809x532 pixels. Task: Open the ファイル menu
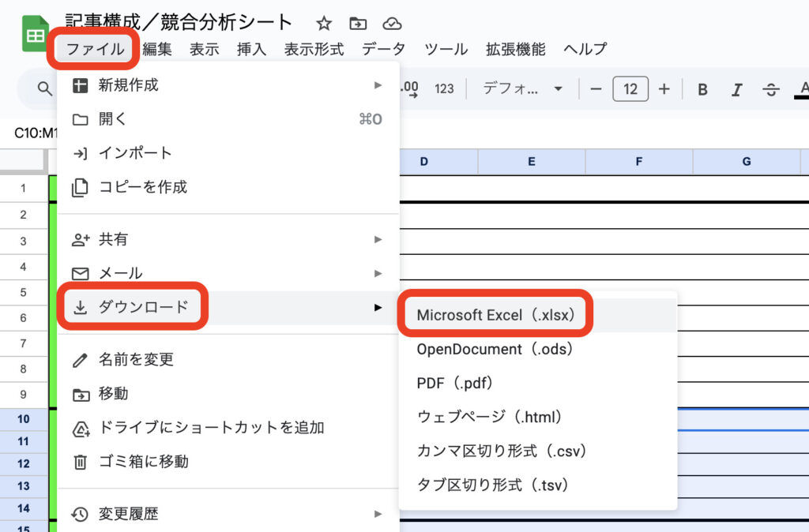click(x=95, y=49)
